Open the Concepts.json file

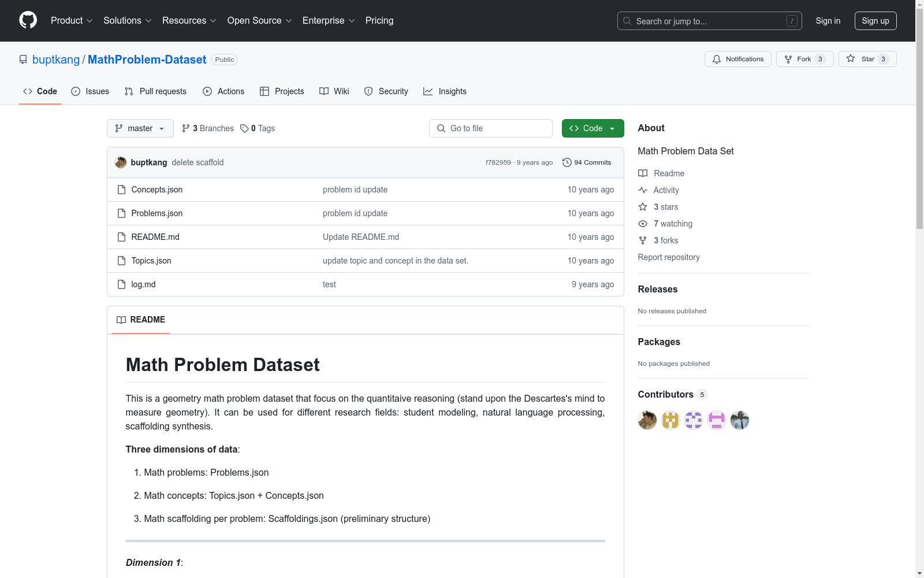tap(157, 190)
